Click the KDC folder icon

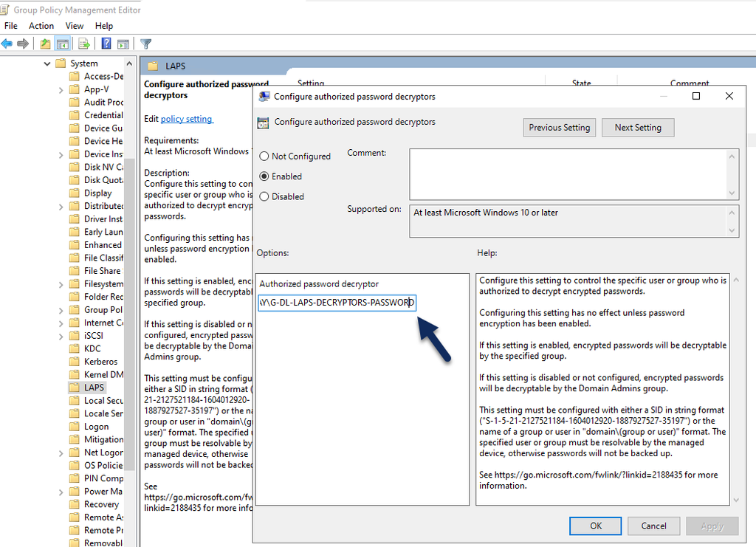pyautogui.click(x=75, y=348)
